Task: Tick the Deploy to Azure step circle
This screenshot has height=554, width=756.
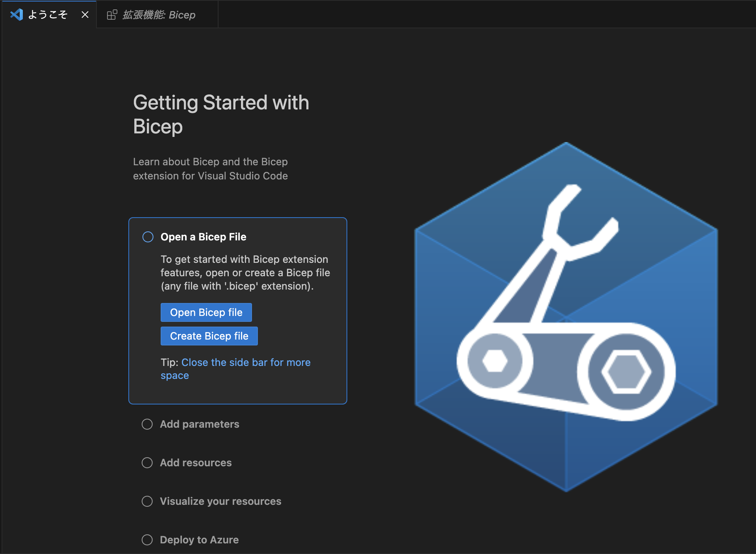Action: point(147,540)
